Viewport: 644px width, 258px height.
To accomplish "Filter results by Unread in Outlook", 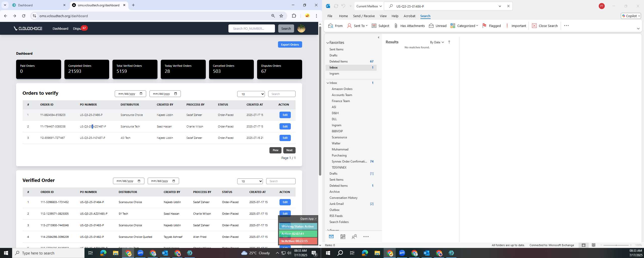I will tap(438, 26).
